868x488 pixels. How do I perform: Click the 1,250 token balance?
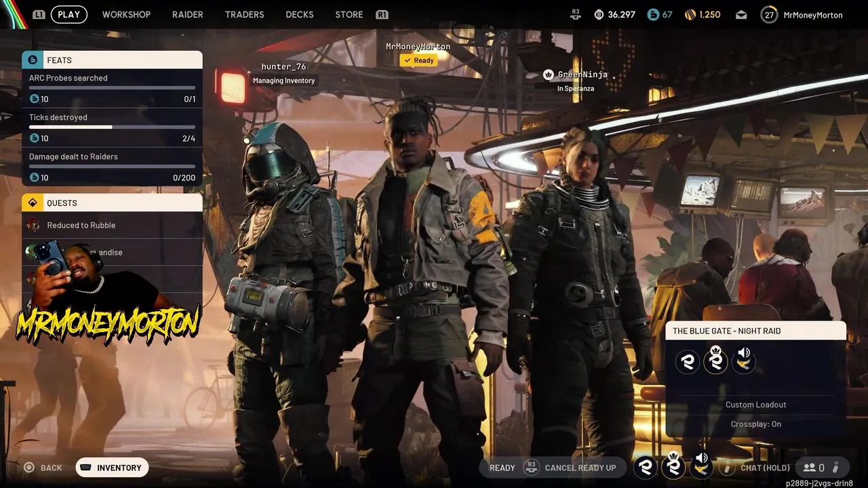click(709, 14)
